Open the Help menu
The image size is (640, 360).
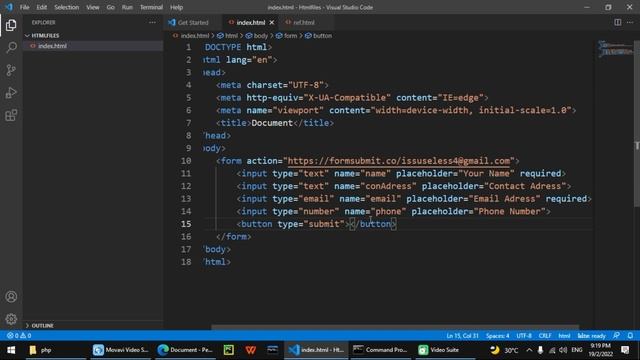[x=176, y=7]
